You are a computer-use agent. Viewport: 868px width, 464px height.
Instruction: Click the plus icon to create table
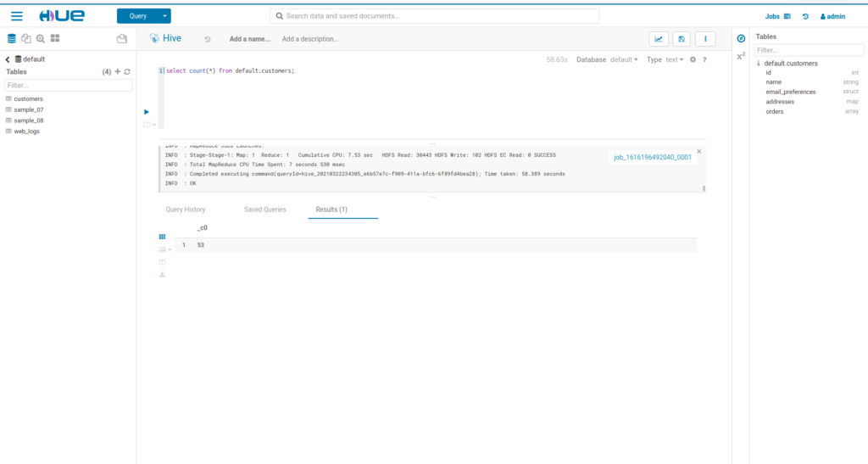[x=118, y=72]
